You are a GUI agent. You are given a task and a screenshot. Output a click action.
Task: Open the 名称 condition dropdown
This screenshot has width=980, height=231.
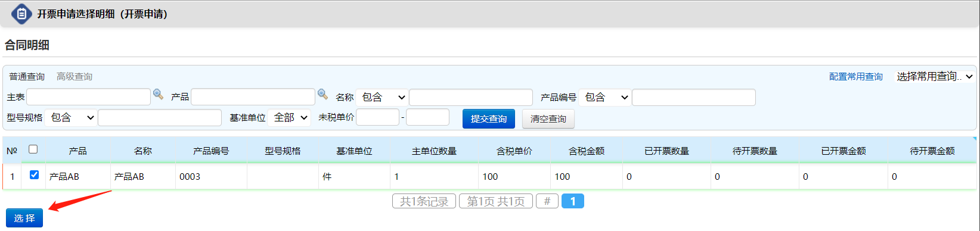[382, 97]
